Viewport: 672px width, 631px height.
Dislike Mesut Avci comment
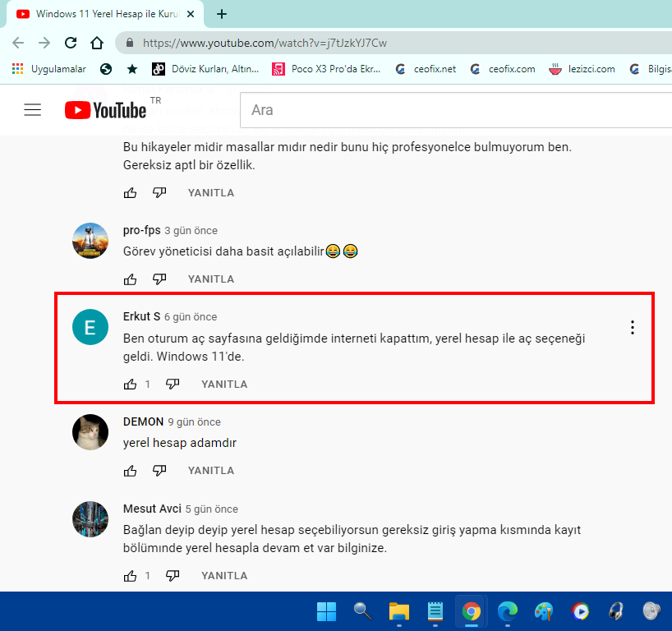click(x=173, y=576)
